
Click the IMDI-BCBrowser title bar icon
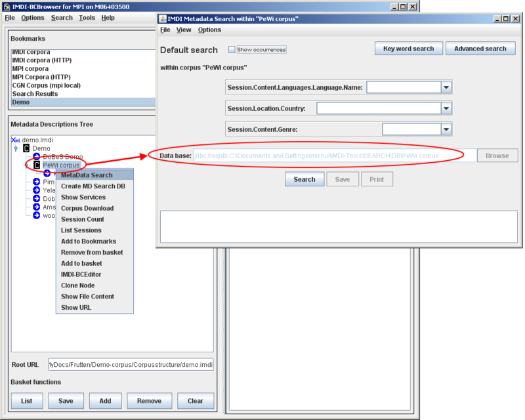[x=7, y=6]
